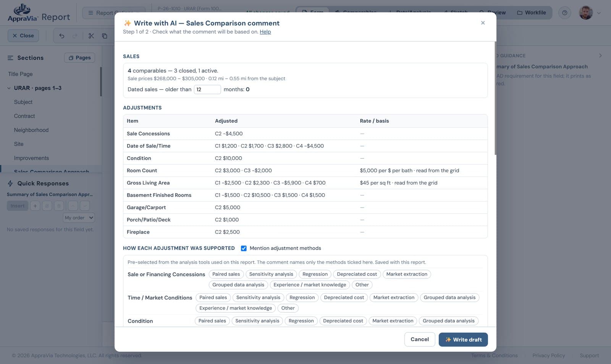Open the Report Options dropdown
The image size is (611, 364).
pos(114,13)
